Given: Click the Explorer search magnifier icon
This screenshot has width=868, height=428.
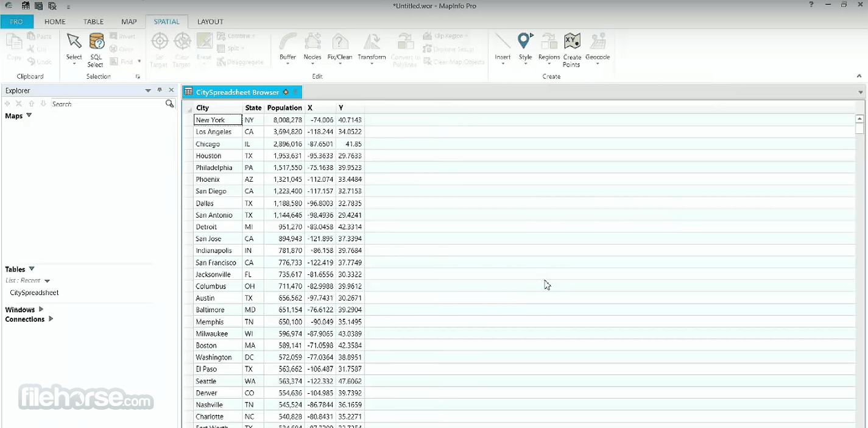Looking at the screenshot, I should 170,104.
